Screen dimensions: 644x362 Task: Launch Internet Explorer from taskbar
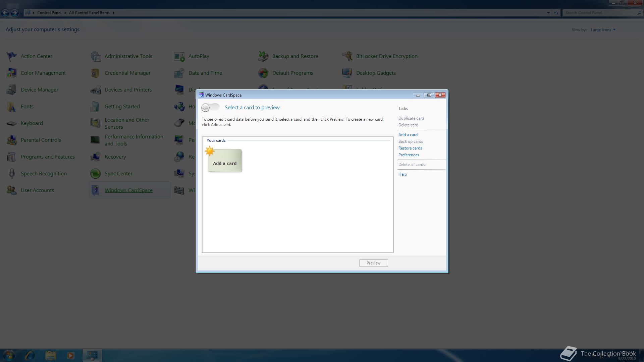coord(30,355)
